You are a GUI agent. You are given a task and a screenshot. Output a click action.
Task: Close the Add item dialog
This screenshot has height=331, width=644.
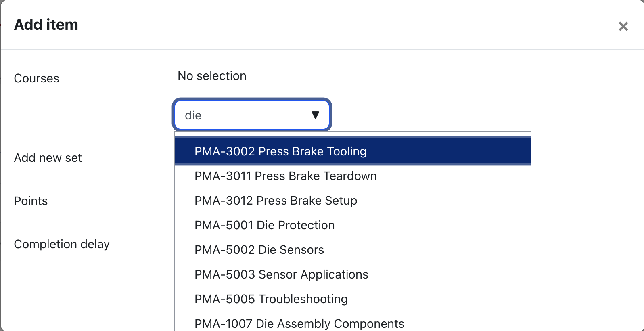623,26
